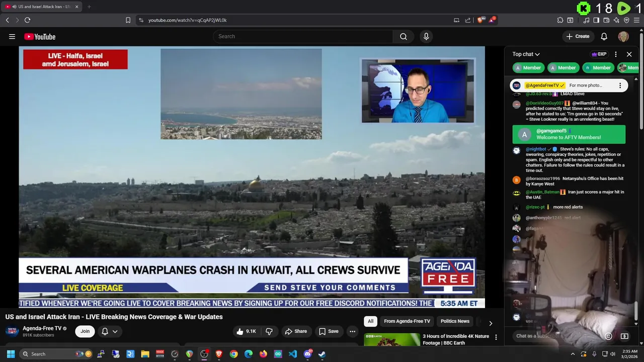Viewport: 644px width, 362px height.
Task: Like the video with thumbs up
Action: click(246, 331)
